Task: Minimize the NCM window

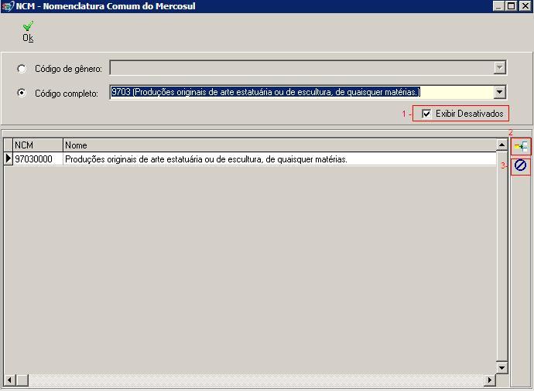Action: 499,6
